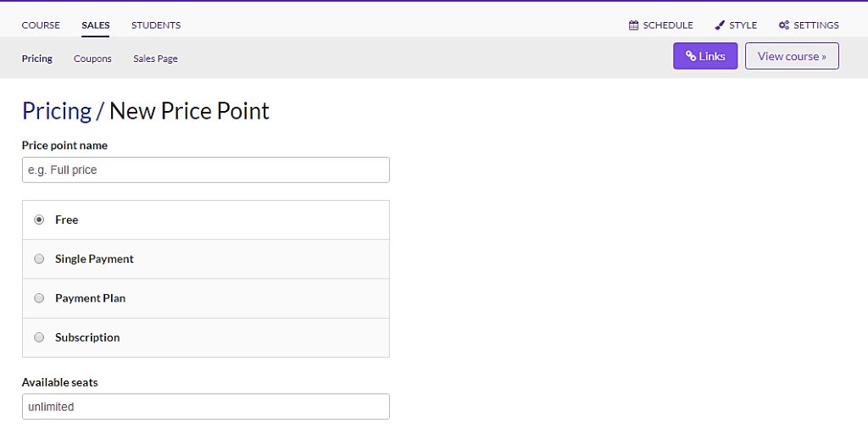
Task: Focus the Price point name field
Action: (x=206, y=170)
